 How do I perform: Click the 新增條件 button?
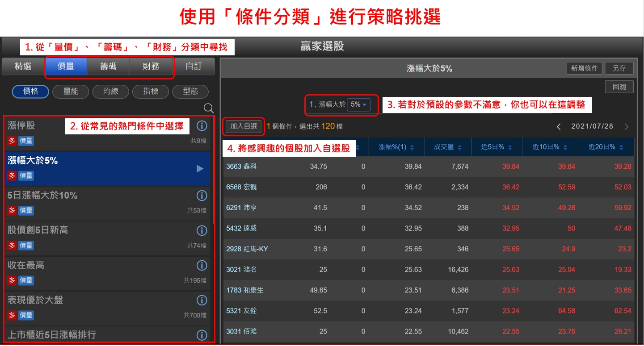coord(584,68)
